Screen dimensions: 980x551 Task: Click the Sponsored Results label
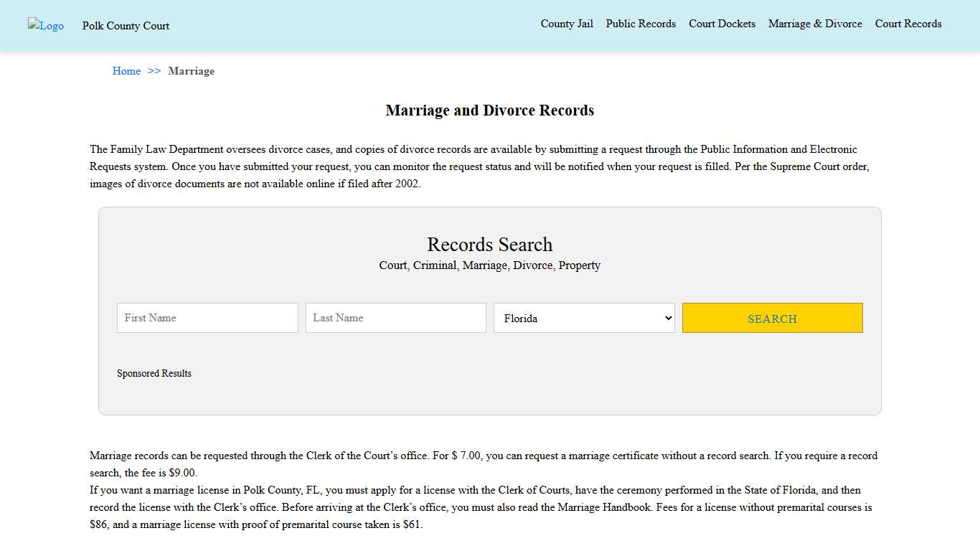tap(154, 373)
